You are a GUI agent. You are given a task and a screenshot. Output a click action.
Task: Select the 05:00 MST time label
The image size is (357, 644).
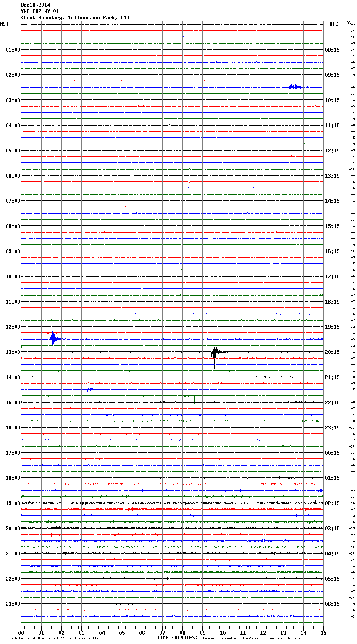(x=13, y=151)
